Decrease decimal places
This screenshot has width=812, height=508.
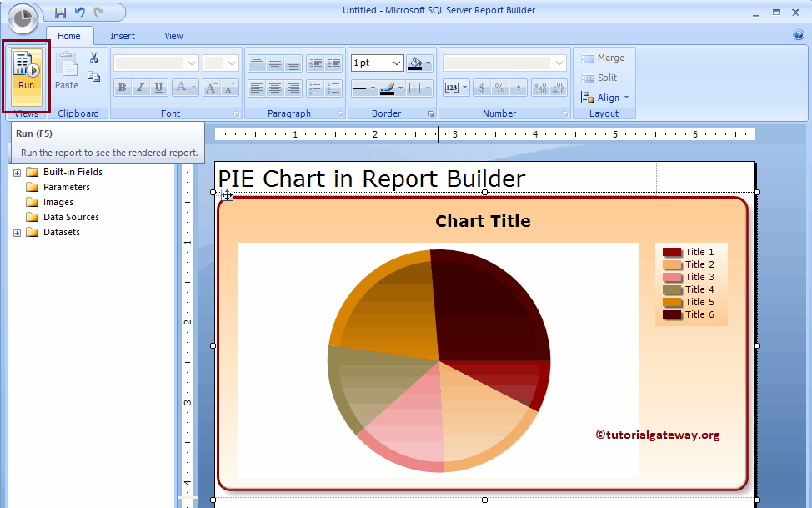click(559, 88)
